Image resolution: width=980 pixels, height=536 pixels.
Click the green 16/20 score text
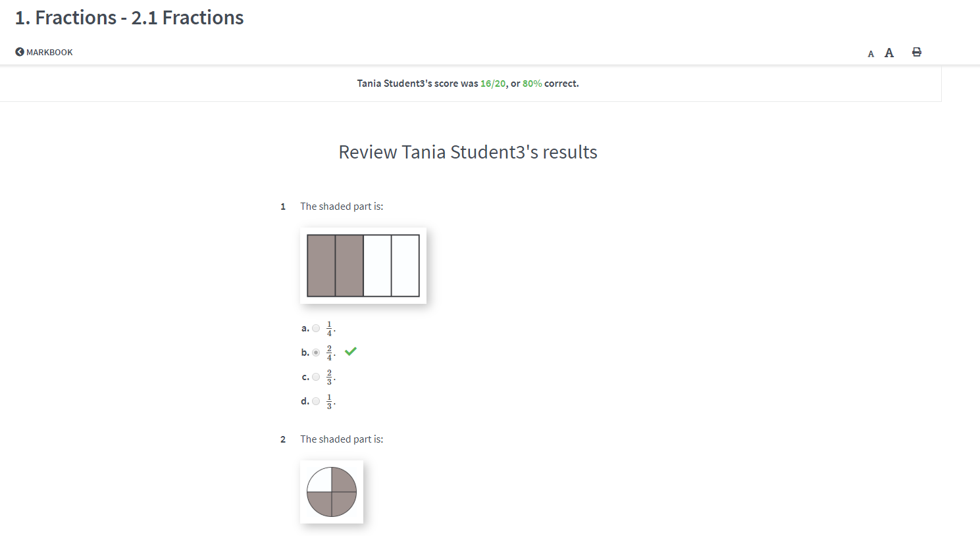click(x=492, y=83)
